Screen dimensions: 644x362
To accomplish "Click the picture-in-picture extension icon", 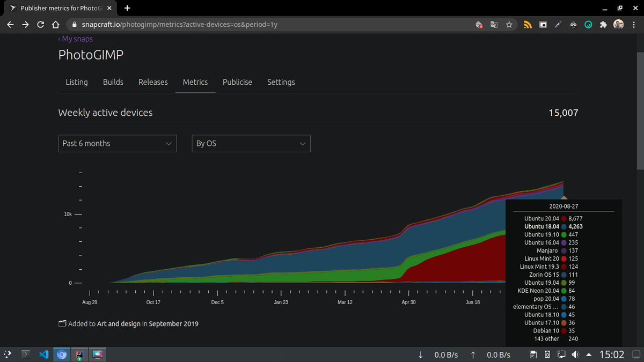I will (x=543, y=25).
